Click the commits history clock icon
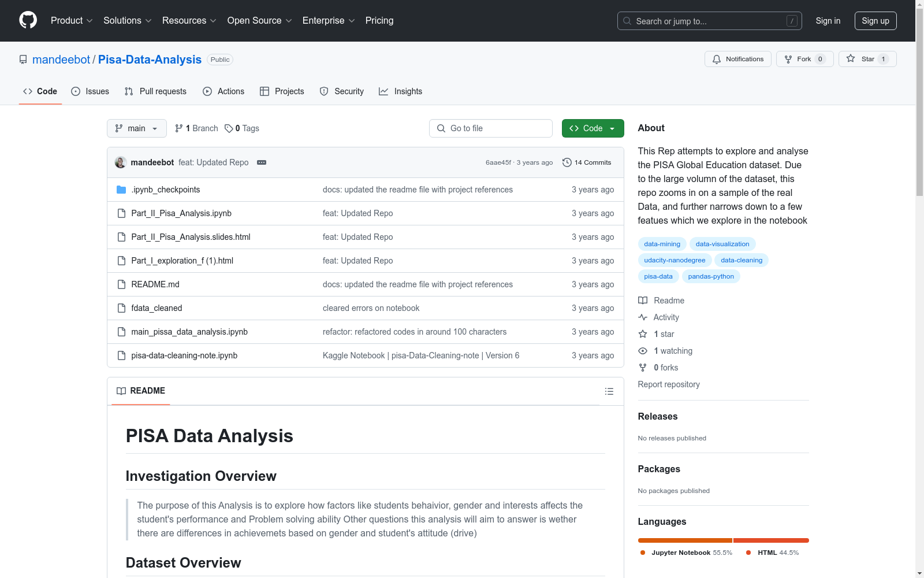The image size is (924, 578). click(x=567, y=162)
